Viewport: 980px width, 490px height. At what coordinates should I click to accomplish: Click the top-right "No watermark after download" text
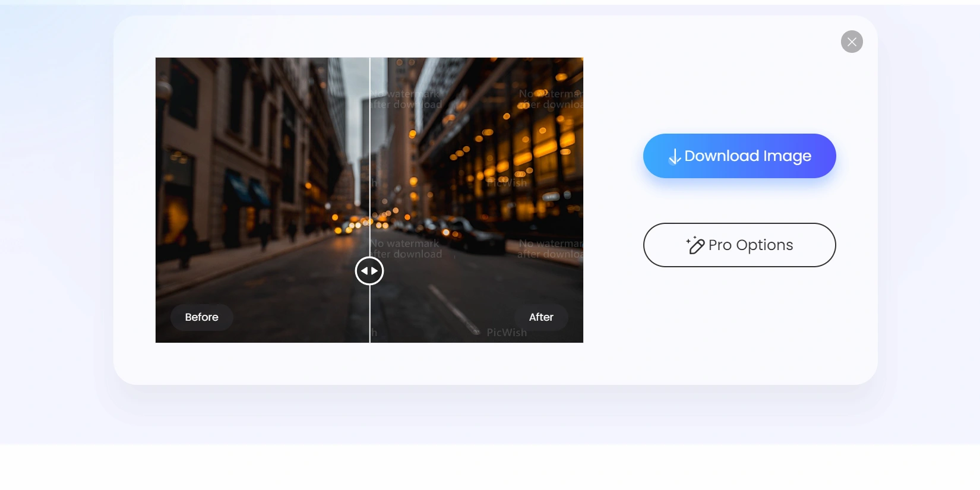pos(550,99)
